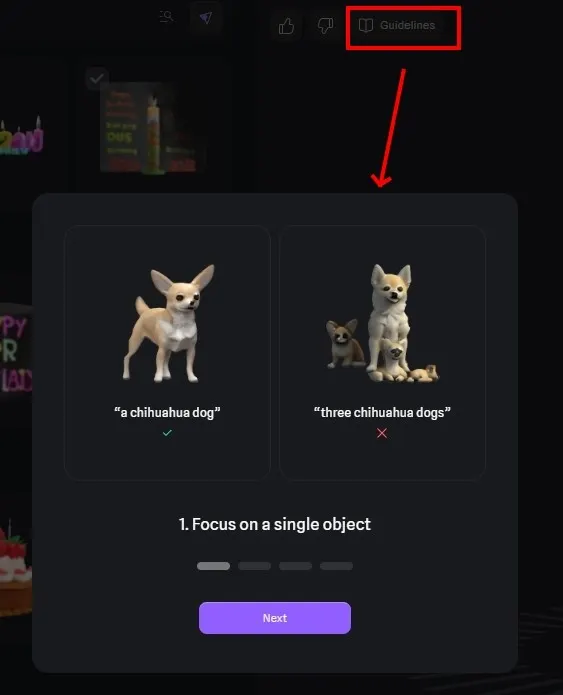Click the purple Next button
This screenshot has width=563, height=695.
[275, 618]
